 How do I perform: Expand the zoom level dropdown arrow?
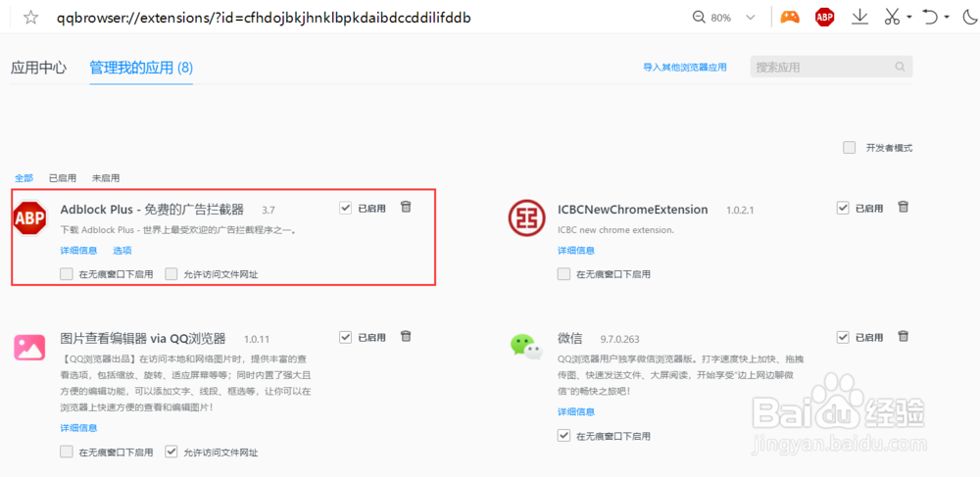751,18
